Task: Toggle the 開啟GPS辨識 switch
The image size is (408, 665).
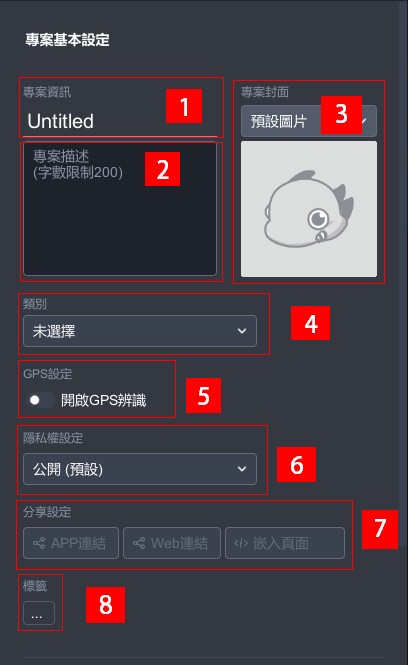Action: pos(39,400)
